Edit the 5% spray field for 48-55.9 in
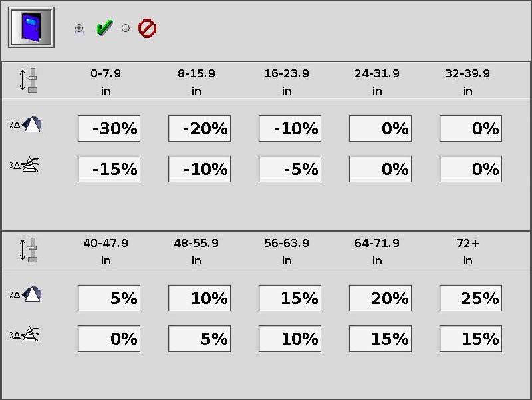 pos(199,339)
